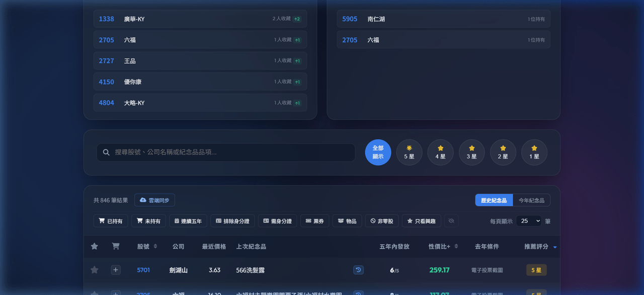Click 1位持有 on 南仁湖 row
644x295 pixels.
coord(536,19)
